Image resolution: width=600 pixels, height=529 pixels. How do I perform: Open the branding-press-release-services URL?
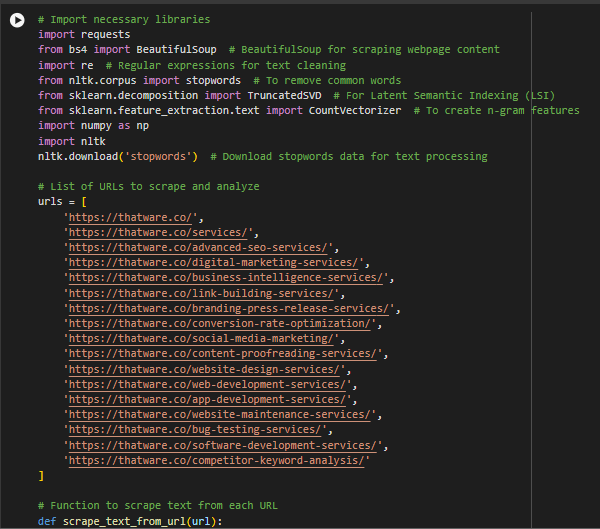pyautogui.click(x=229, y=308)
